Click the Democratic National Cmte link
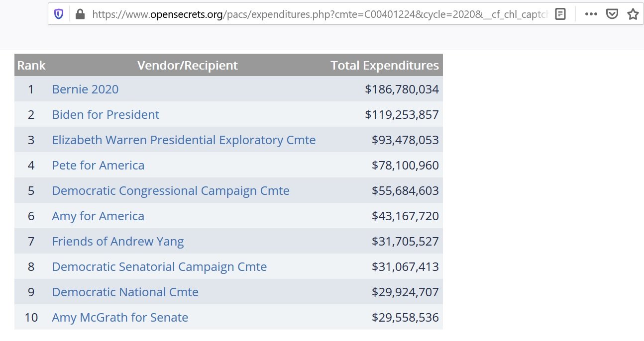Viewport: 644px width, 341px height. coord(125,292)
